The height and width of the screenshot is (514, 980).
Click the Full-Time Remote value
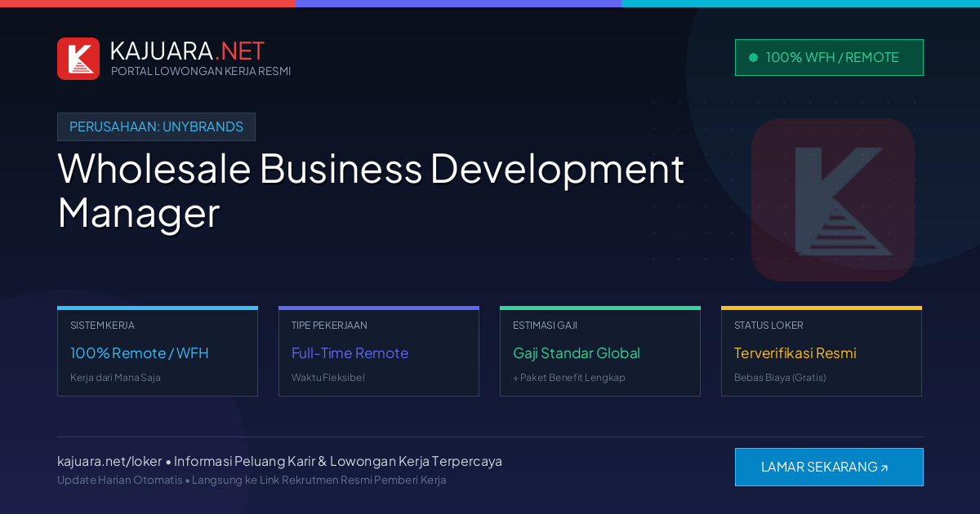350,353
